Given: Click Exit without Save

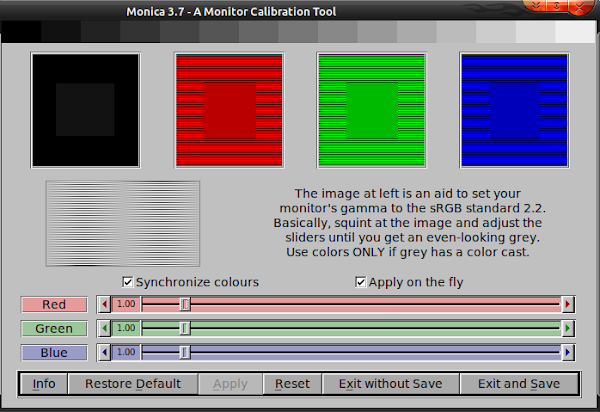Looking at the screenshot, I should [391, 384].
